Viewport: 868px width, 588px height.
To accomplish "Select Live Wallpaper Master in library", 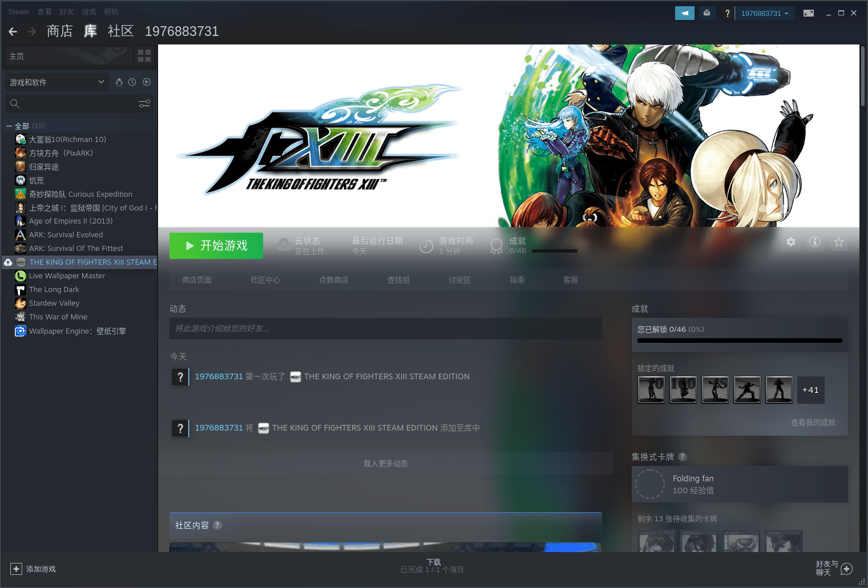I will pos(67,275).
